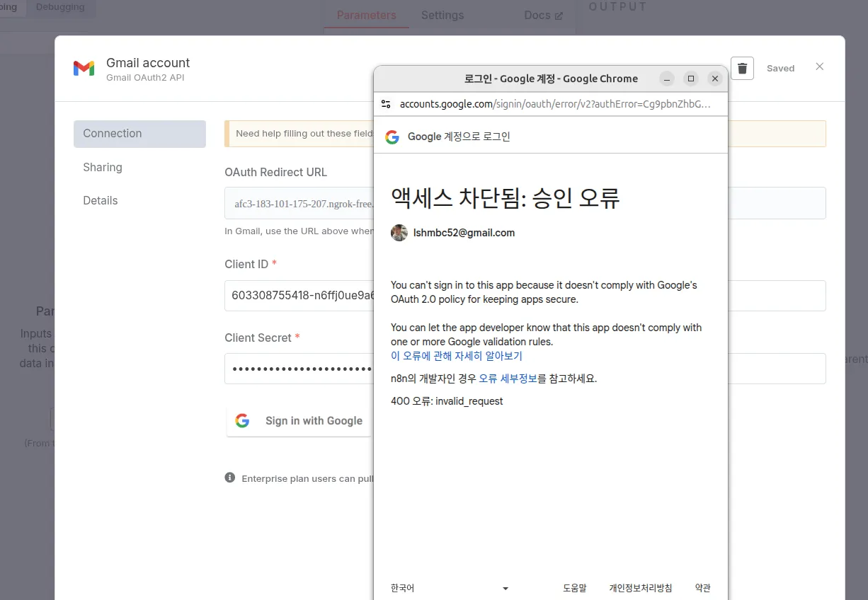The image size is (868, 600).
Task: Click the Gmail logo icon
Action: 84,69
